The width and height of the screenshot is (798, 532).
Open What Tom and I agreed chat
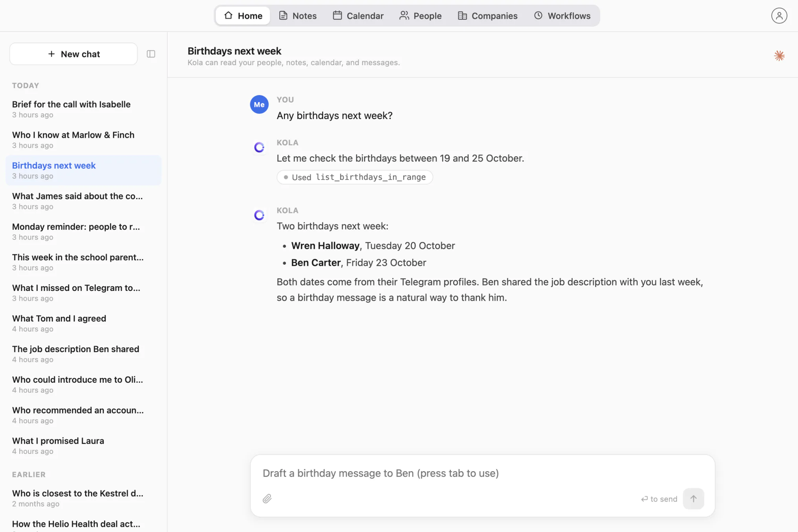point(83,323)
